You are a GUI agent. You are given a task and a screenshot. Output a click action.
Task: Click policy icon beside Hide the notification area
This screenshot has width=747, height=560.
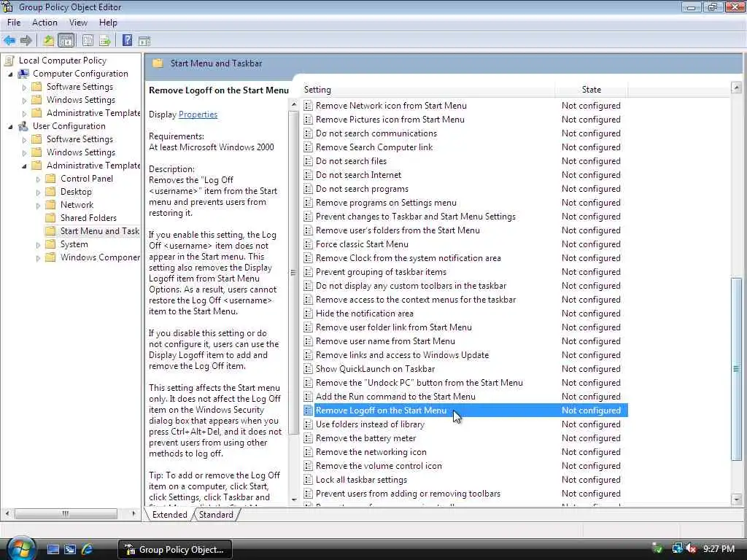tap(309, 314)
